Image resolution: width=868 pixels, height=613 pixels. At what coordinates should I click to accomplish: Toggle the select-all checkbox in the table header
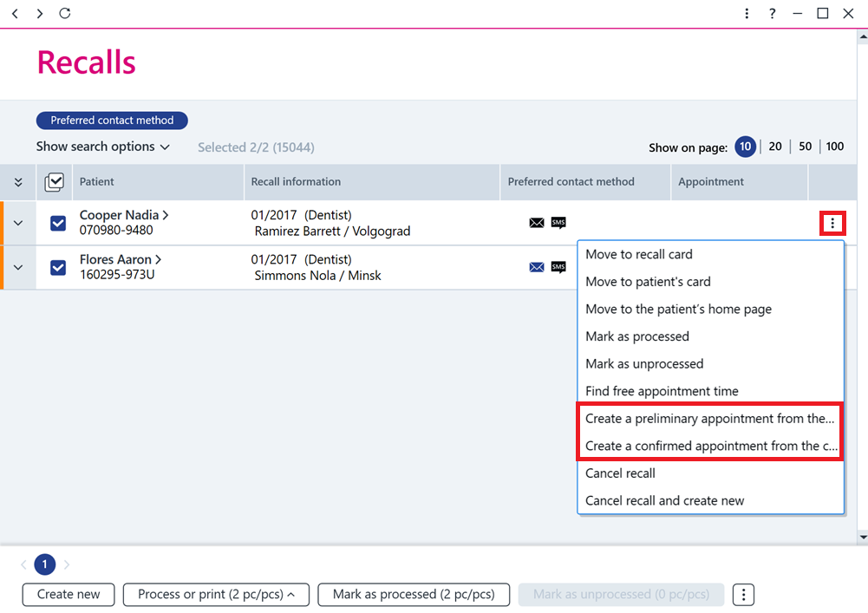point(55,181)
